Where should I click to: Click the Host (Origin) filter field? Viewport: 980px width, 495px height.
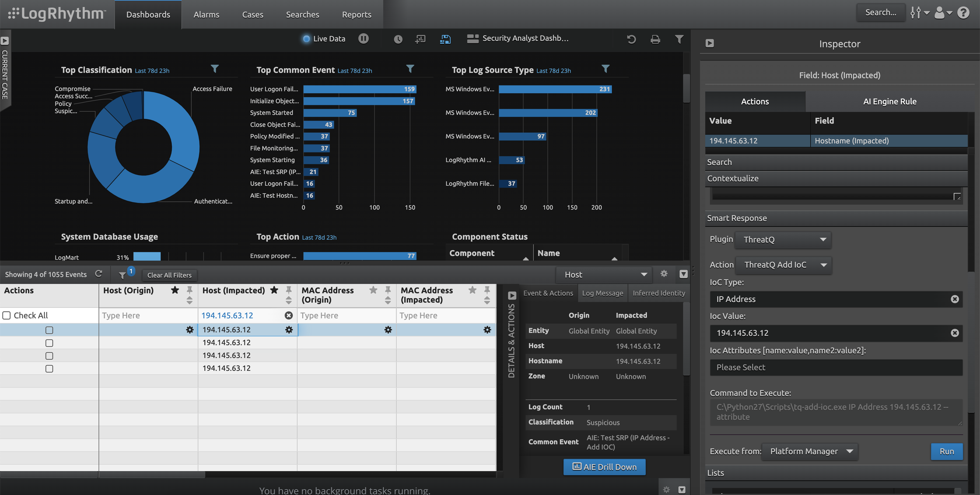(x=148, y=315)
